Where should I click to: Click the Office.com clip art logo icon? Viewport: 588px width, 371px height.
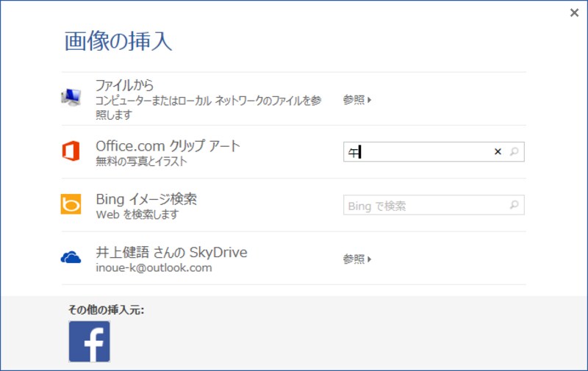pyautogui.click(x=71, y=151)
